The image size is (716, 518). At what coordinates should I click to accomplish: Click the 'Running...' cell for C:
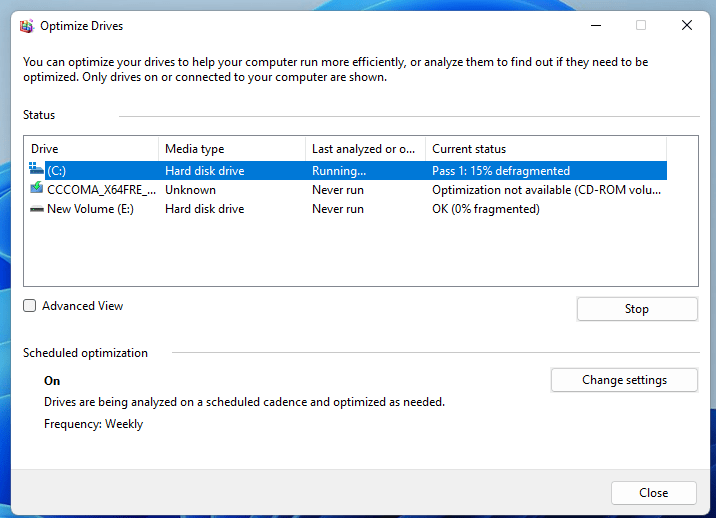coord(339,171)
